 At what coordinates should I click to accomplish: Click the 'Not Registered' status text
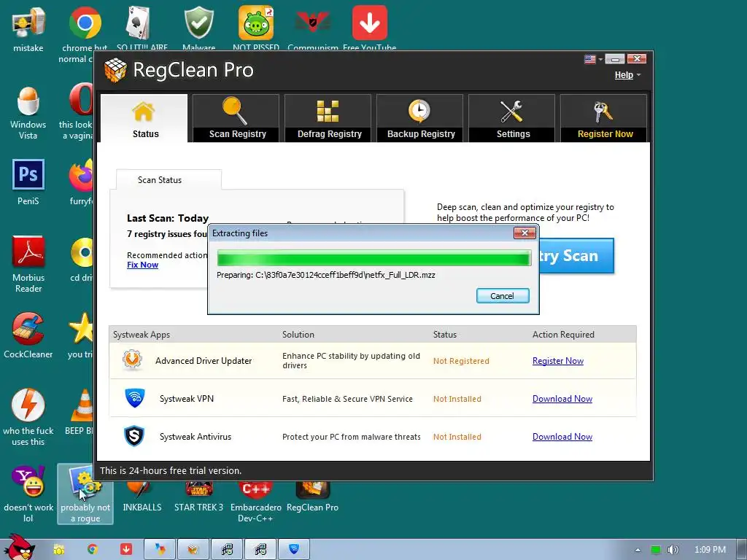[461, 361]
